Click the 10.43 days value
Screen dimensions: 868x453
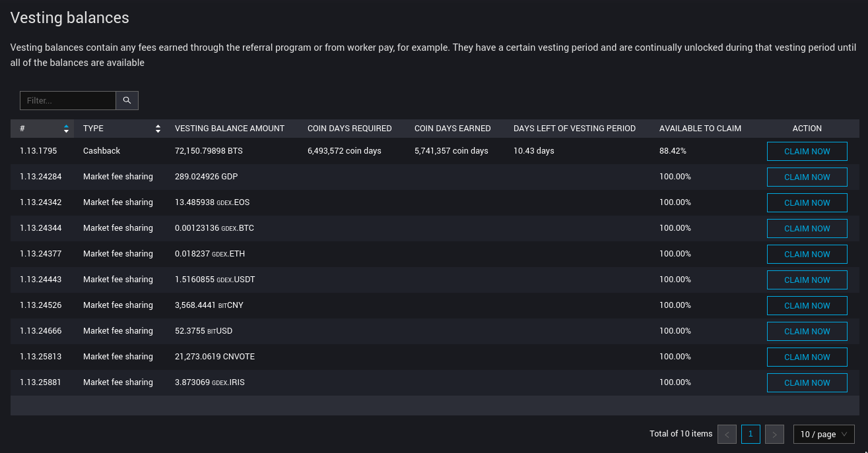[534, 151]
